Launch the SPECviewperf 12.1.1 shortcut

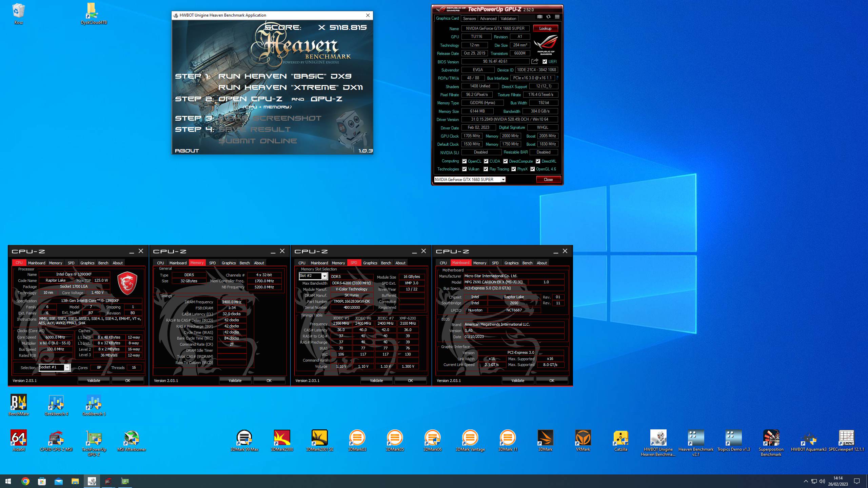tap(846, 441)
